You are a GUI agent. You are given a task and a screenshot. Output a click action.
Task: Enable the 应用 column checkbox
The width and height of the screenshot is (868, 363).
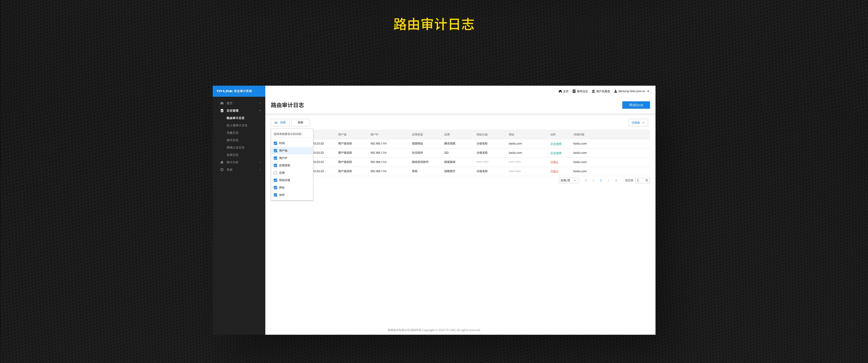click(275, 173)
